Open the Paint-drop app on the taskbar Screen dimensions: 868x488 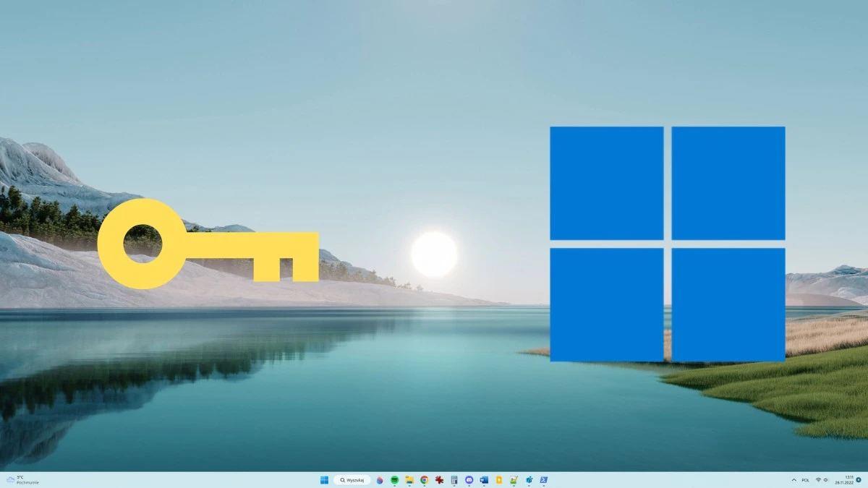pyautogui.click(x=380, y=479)
